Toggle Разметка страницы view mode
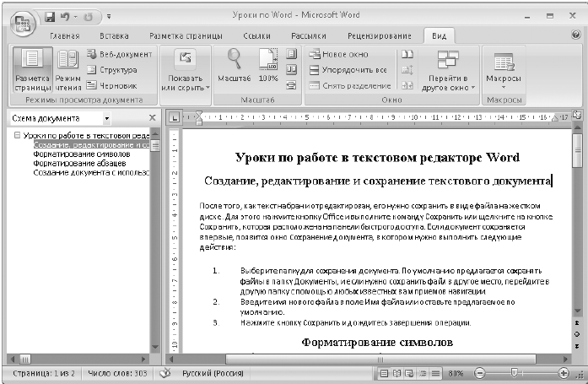Viewport: 588px width, 384px height. pos(32,70)
